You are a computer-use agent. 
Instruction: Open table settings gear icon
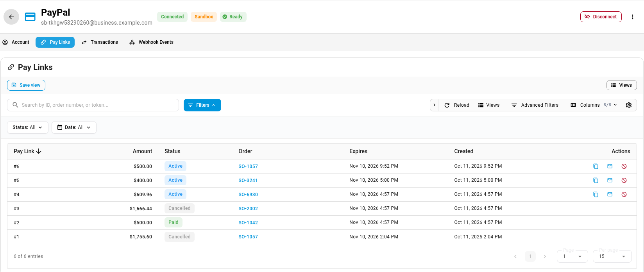point(629,105)
